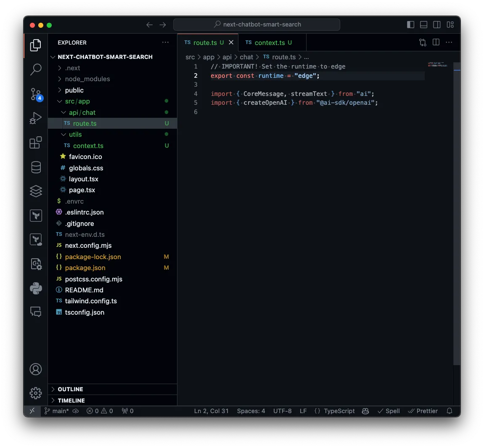Toggle Spell checker in status bar

pyautogui.click(x=389, y=411)
